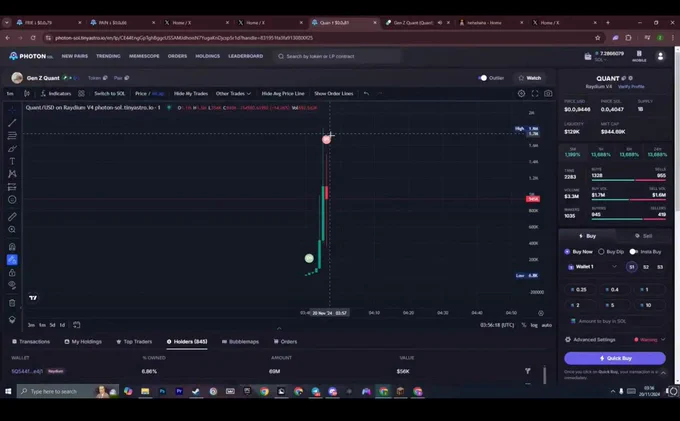Select the ruler measure tool

pyautogui.click(x=12, y=216)
